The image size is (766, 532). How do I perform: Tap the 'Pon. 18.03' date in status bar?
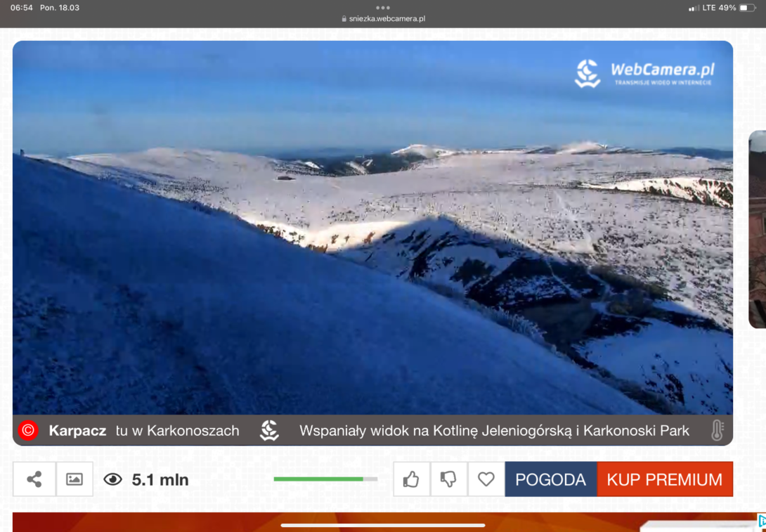click(x=60, y=8)
